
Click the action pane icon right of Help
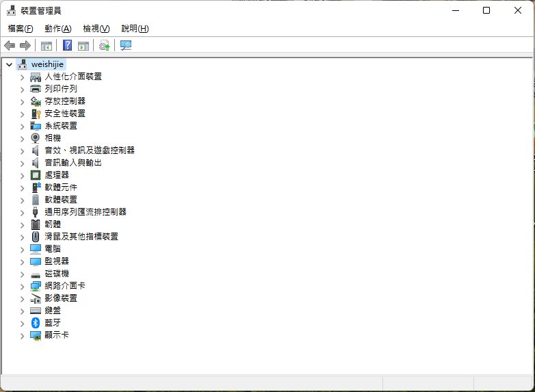click(83, 46)
